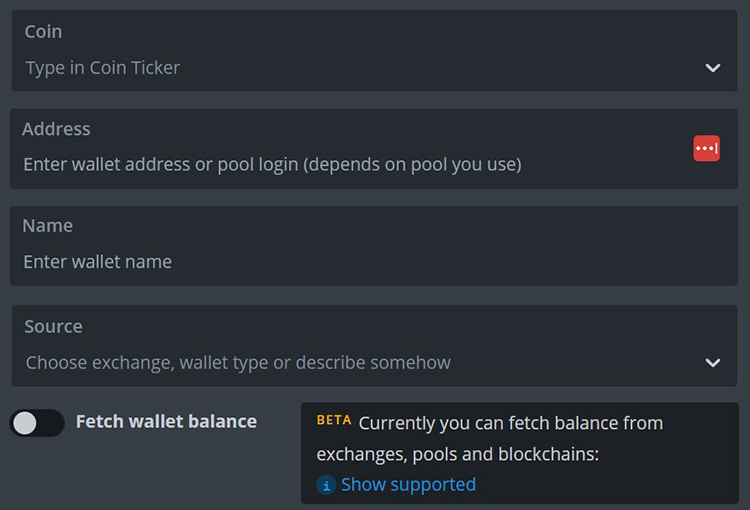The width and height of the screenshot is (750, 510).
Task: Open the Source dropdown chevron
Action: click(712, 362)
